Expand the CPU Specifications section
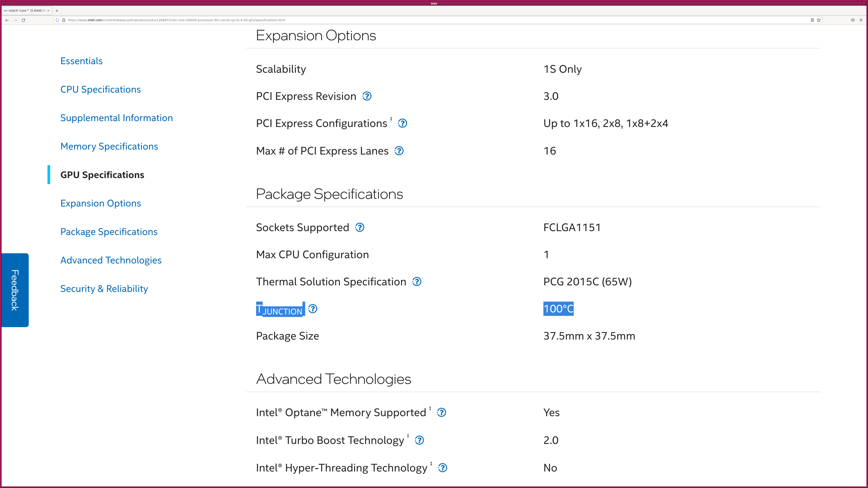Viewport: 868px width, 488px height. (x=100, y=89)
